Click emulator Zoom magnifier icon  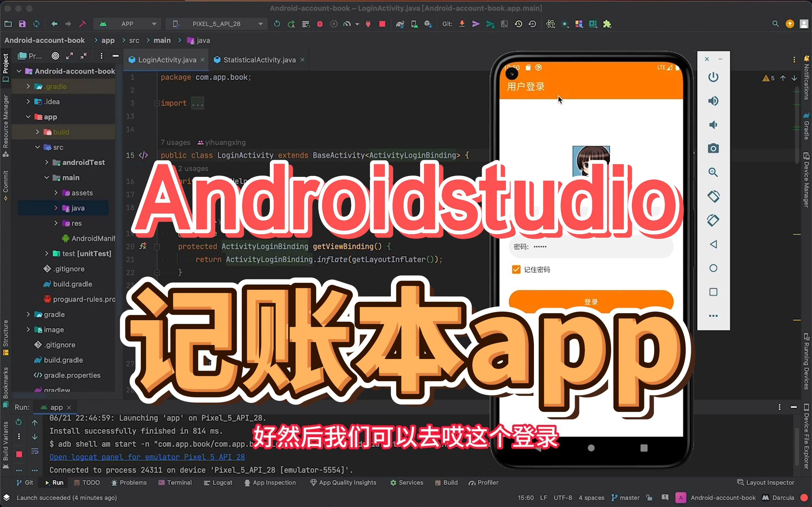[713, 172]
